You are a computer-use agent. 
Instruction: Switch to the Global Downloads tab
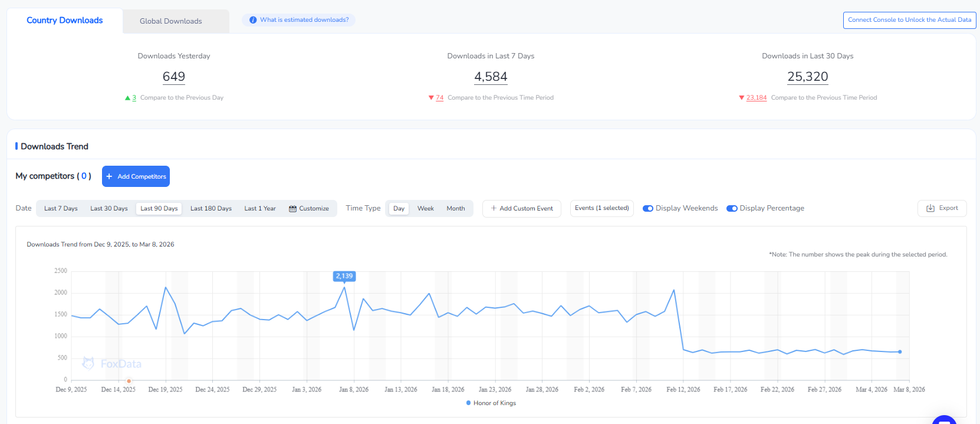click(x=170, y=21)
